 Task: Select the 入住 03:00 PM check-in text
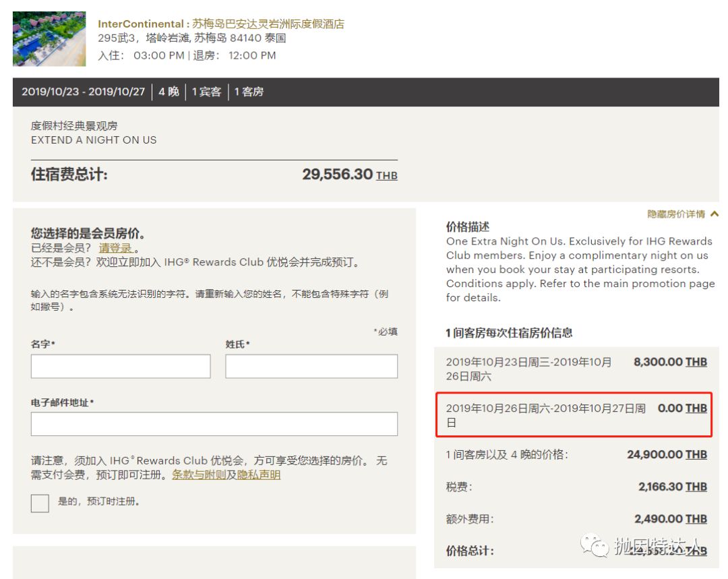(x=141, y=56)
